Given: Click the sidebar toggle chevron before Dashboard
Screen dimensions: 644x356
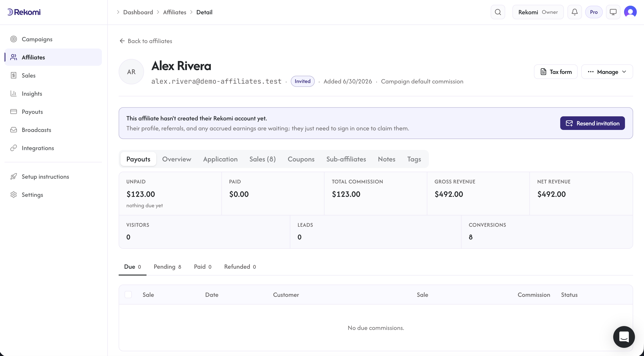Looking at the screenshot, I should click(118, 12).
